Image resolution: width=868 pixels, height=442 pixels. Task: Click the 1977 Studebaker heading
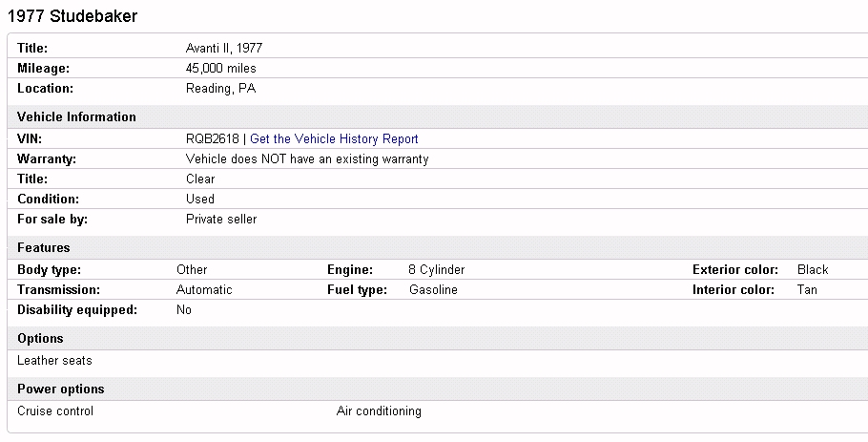[x=72, y=16]
